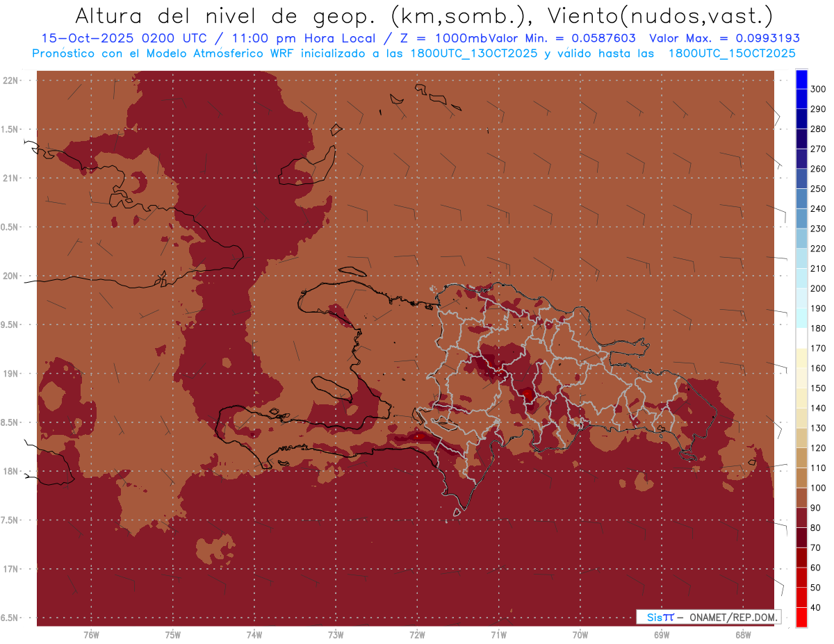This screenshot has height=644, width=834.
Task: Click the brown colorbar band between 90 and 100
Action: (x=801, y=497)
